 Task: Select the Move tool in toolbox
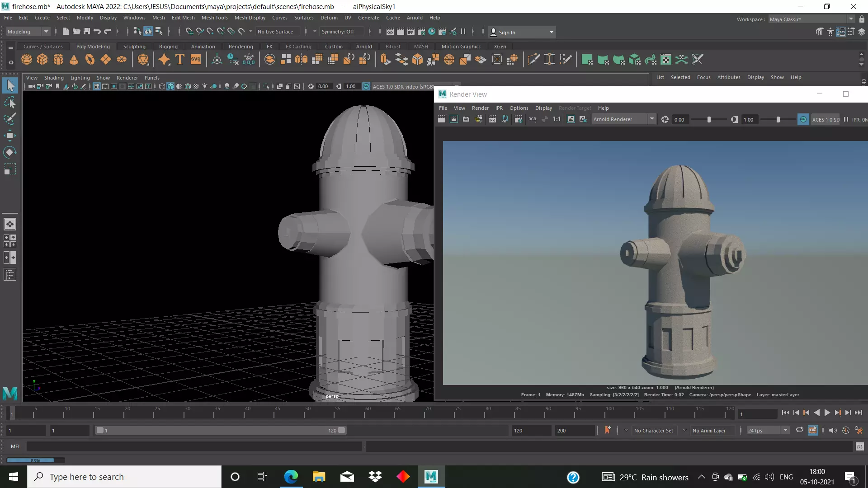pyautogui.click(x=10, y=136)
